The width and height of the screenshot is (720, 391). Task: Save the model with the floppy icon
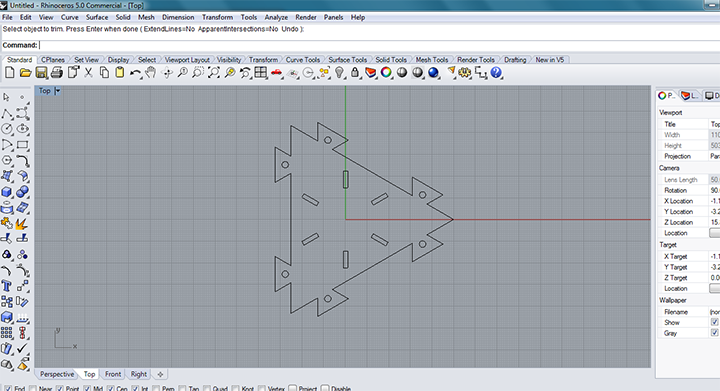pyautogui.click(x=41, y=73)
